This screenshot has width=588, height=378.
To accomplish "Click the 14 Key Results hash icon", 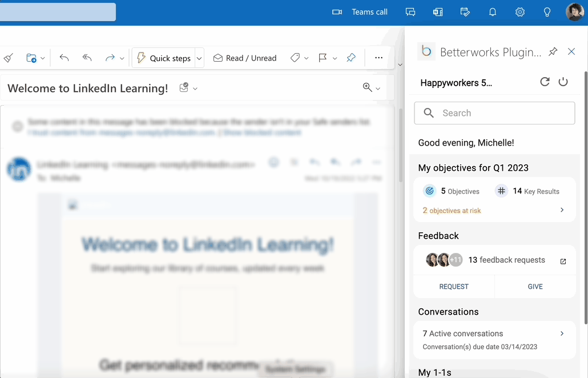I will 501,191.
